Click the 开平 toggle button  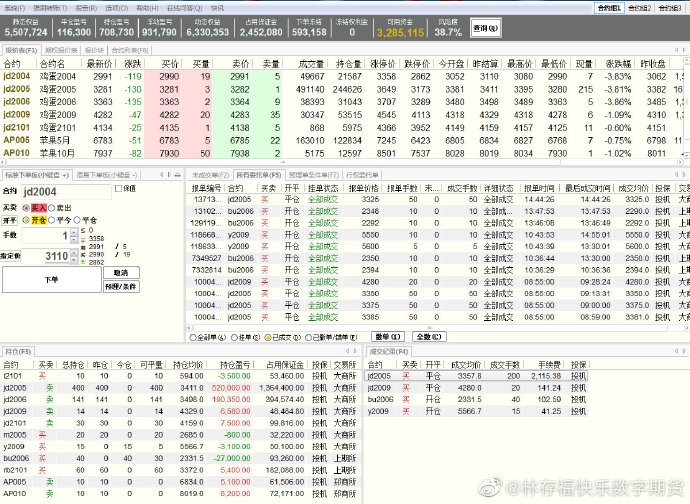pyautogui.click(x=10, y=220)
